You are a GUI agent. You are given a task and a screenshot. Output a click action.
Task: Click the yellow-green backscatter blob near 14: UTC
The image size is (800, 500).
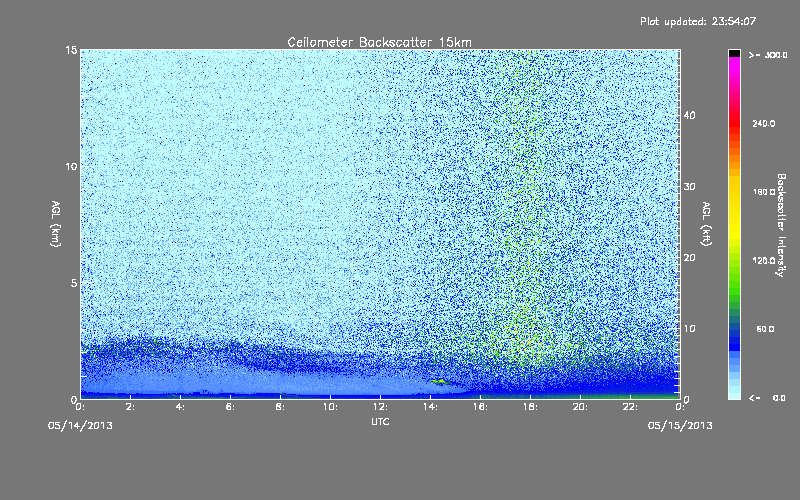(440, 381)
